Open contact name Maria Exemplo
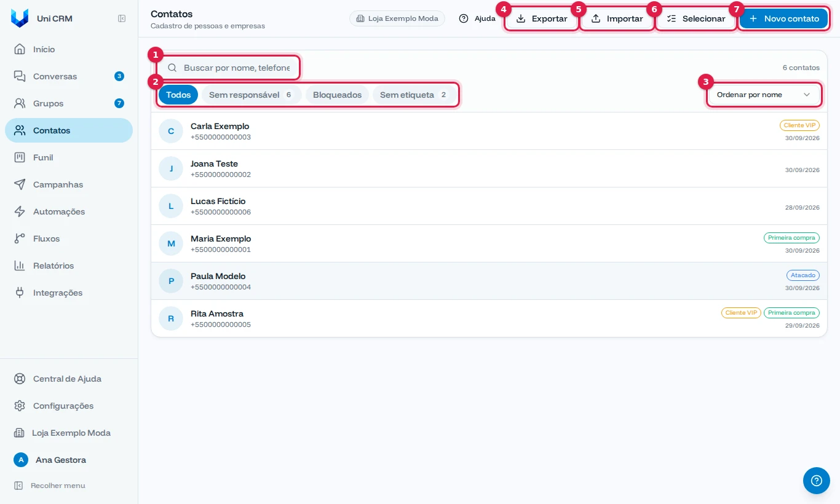 click(x=221, y=238)
